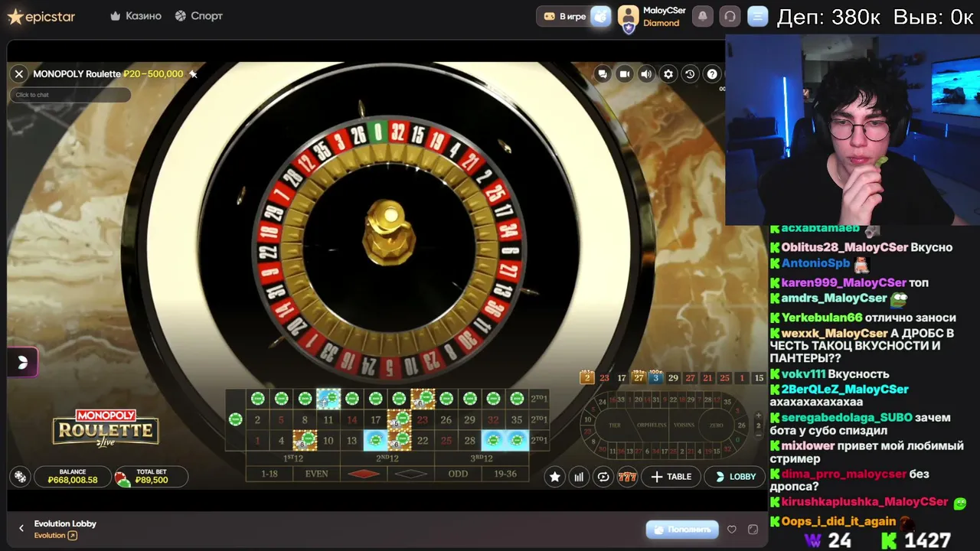This screenshot has width=980, height=551.
Task: Bet on number 28
Action: point(469,440)
